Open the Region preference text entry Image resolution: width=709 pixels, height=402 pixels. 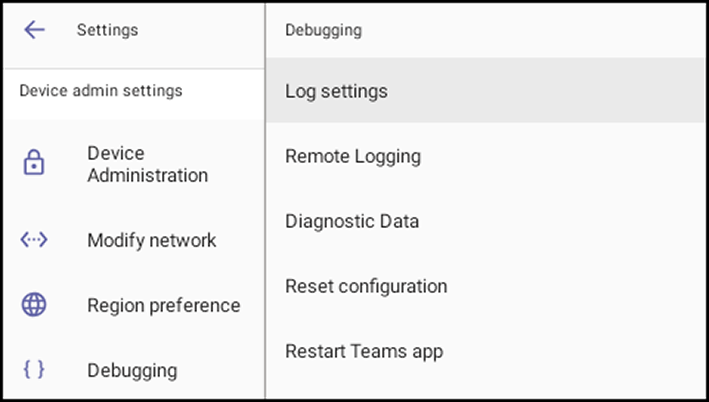tap(164, 306)
